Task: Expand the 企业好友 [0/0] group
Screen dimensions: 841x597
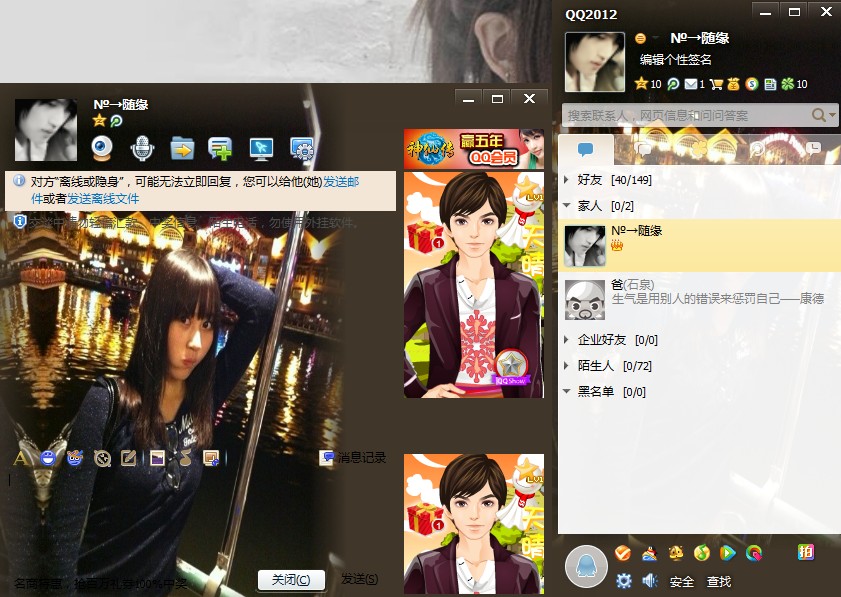Action: (x=566, y=340)
